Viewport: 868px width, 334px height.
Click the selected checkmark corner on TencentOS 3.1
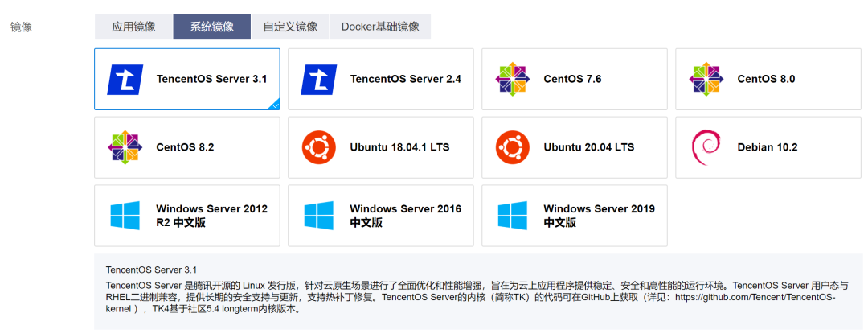click(x=275, y=105)
